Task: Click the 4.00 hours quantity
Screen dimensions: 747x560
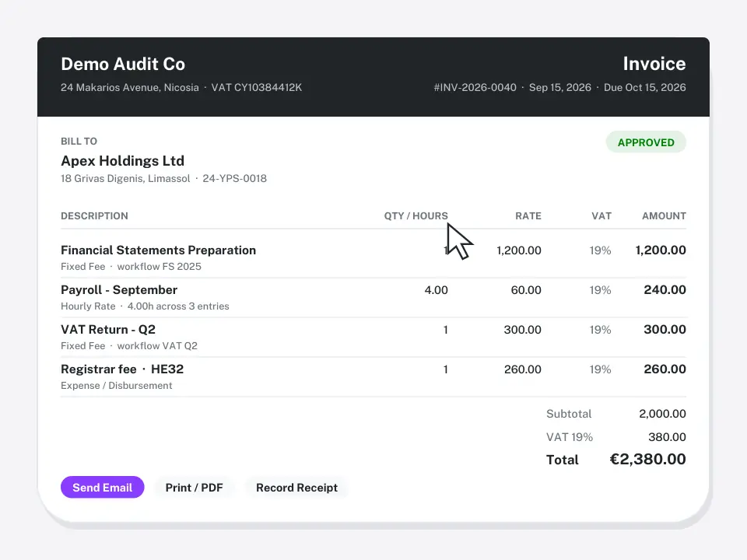Action: (x=436, y=290)
